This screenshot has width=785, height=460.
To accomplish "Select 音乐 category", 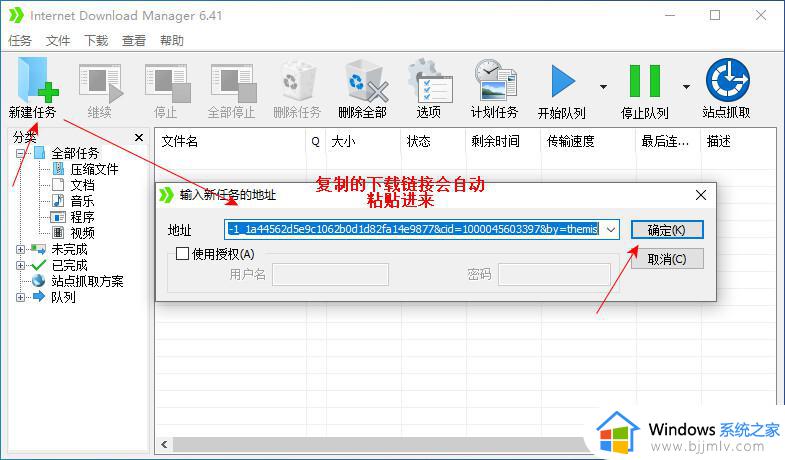I will [82, 201].
